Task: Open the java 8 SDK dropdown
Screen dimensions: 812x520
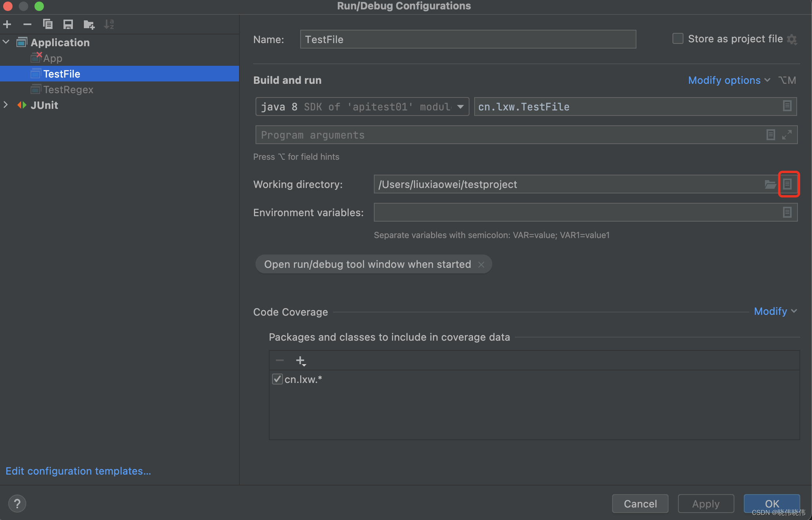Action: point(460,107)
